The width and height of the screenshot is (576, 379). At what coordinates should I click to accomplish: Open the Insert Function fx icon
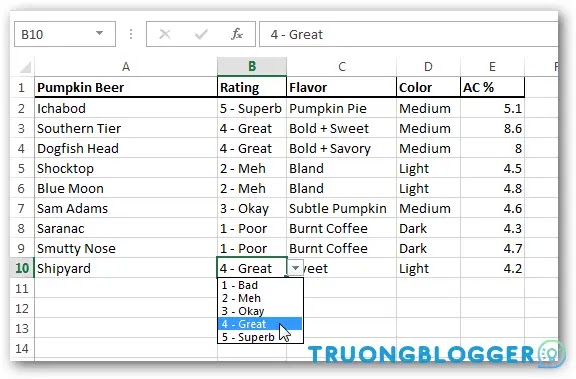click(x=237, y=34)
